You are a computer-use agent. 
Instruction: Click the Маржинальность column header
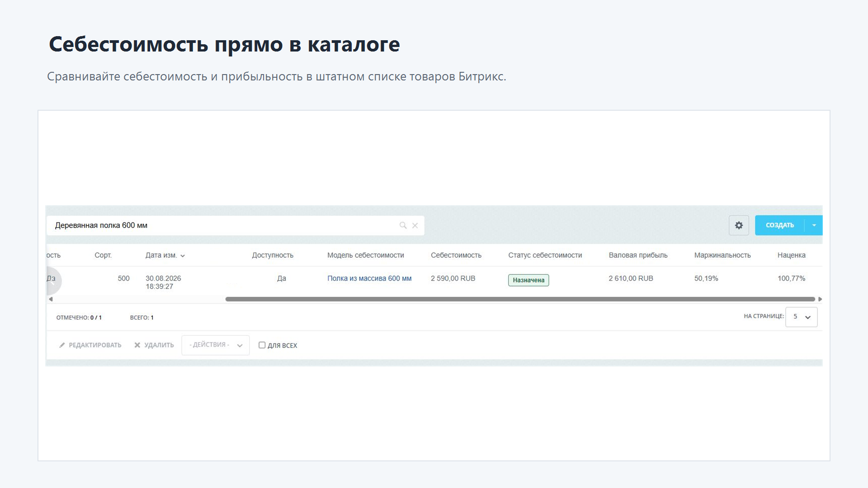tap(722, 255)
